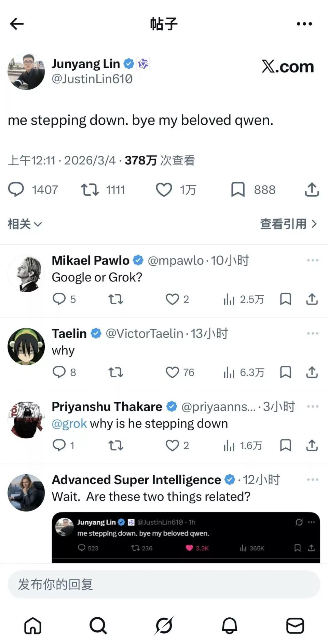
Task: Open the post's three-dot more menu
Action: pos(304,24)
